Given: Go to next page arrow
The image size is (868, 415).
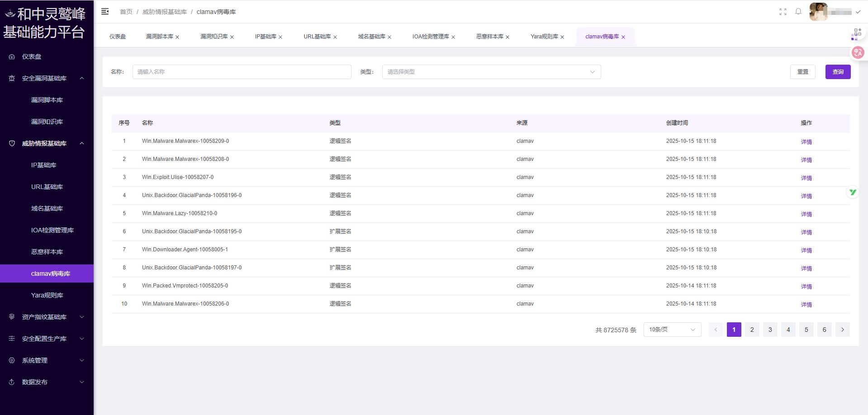Looking at the screenshot, I should (x=842, y=330).
